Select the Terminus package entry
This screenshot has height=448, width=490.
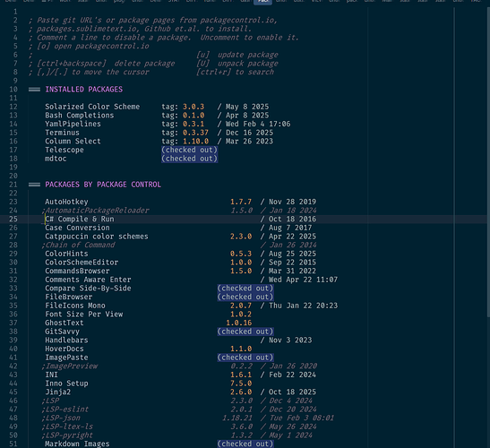[62, 133]
